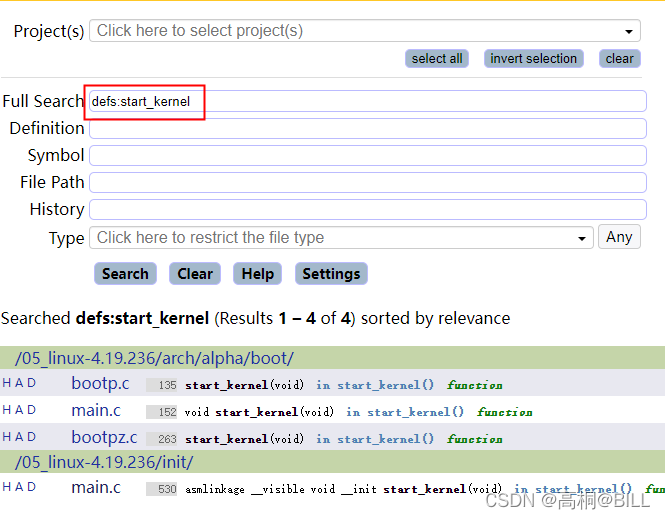Focus the Symbol input field
Image resolution: width=665 pixels, height=519 pixels.
367,156
